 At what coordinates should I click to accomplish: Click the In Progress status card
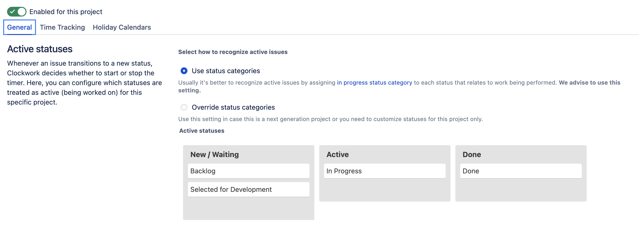point(385,171)
